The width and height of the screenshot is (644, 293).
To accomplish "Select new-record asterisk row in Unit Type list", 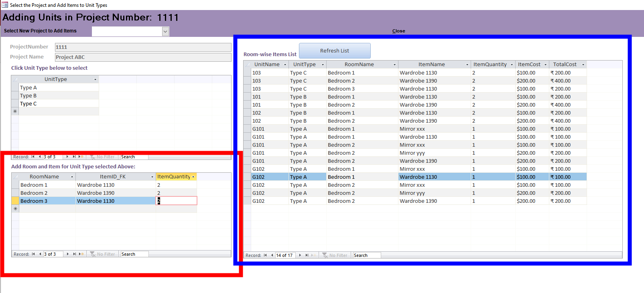I will (15, 111).
